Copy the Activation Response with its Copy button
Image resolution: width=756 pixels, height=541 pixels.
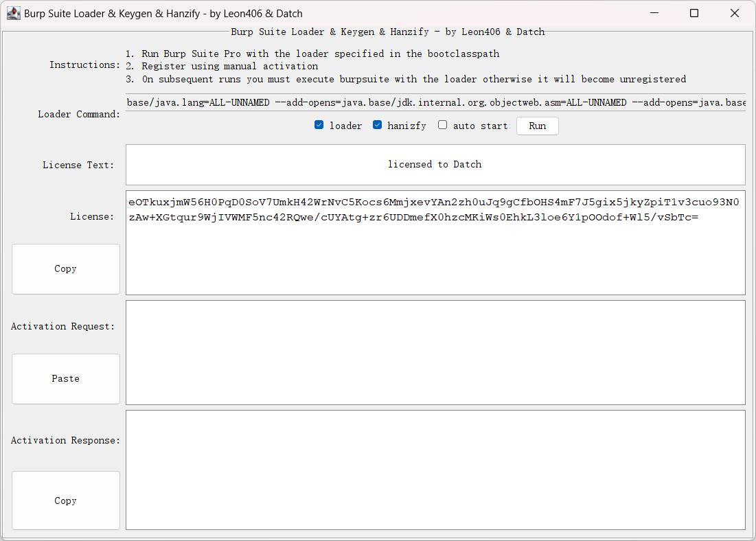pyautogui.click(x=65, y=500)
